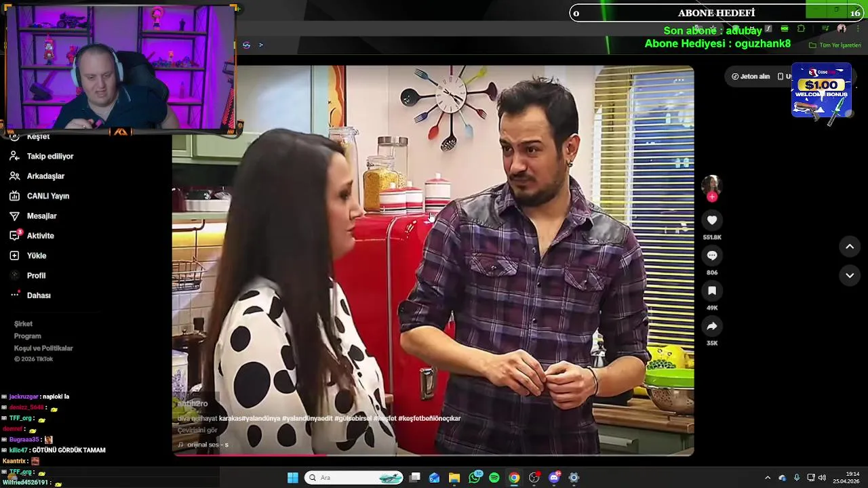The height and width of the screenshot is (488, 868).
Task: Open the browser media control icon
Action: [x=825, y=28]
